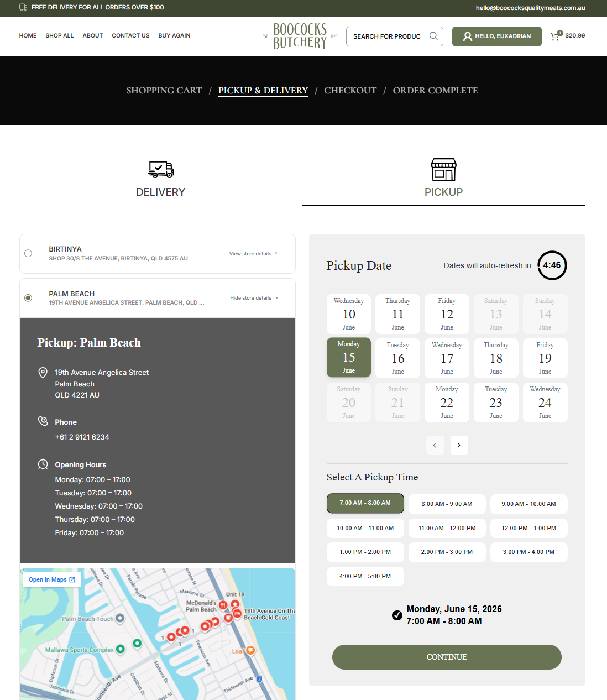Go to next pickup dates arrow
The width and height of the screenshot is (607, 700).
point(459,445)
